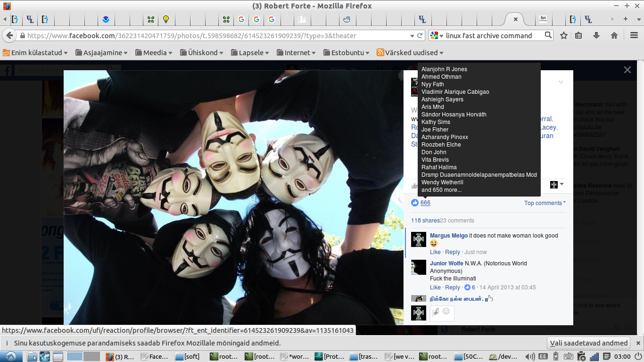Bookmark this page with the star icon

(x=563, y=35)
